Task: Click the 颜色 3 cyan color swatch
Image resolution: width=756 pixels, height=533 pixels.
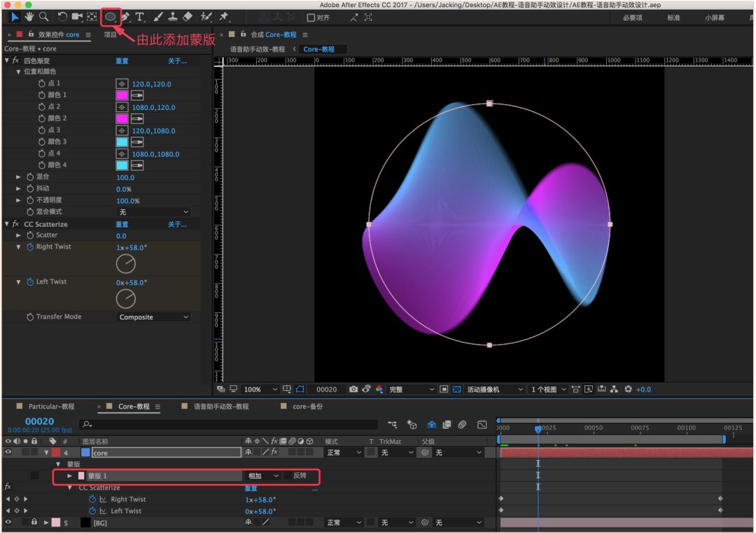Action: click(122, 141)
